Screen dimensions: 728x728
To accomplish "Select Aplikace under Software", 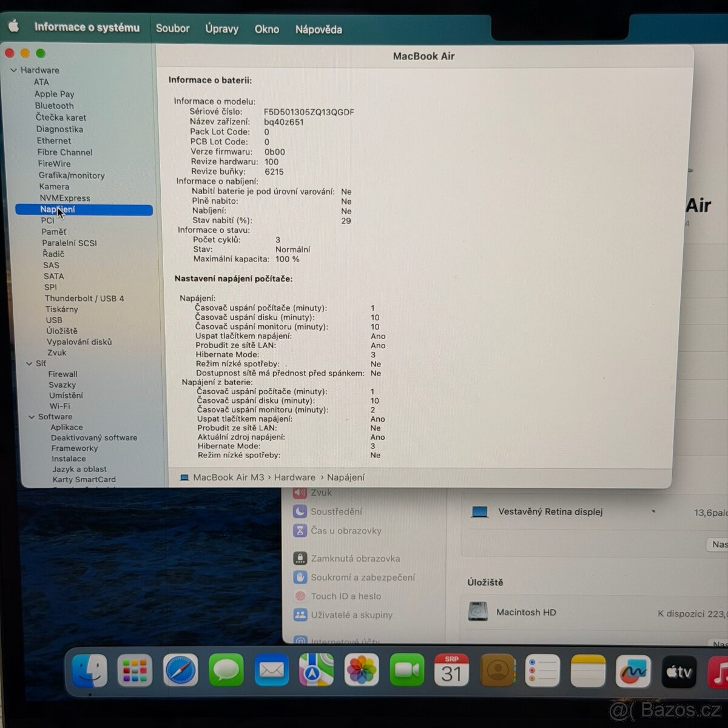I will click(67, 427).
